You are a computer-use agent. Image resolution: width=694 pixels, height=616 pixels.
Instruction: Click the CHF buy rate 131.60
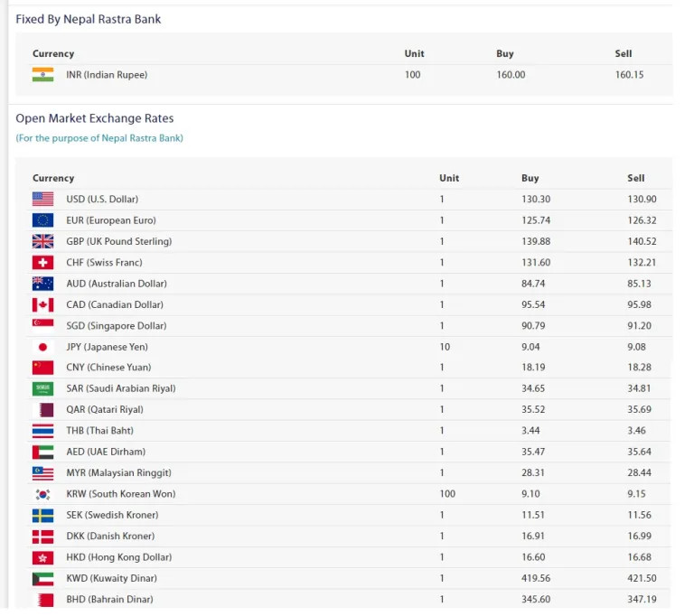(x=536, y=263)
